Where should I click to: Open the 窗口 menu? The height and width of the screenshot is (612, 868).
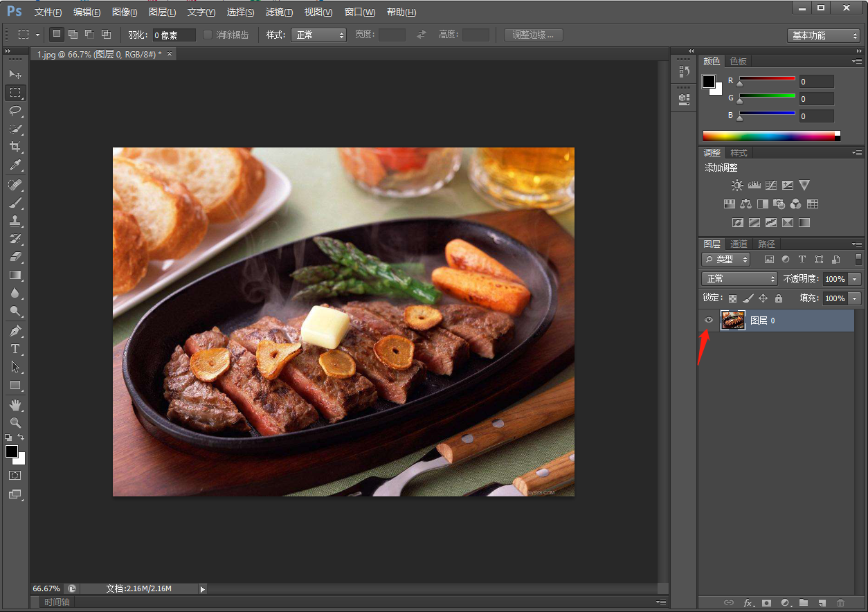(x=360, y=12)
